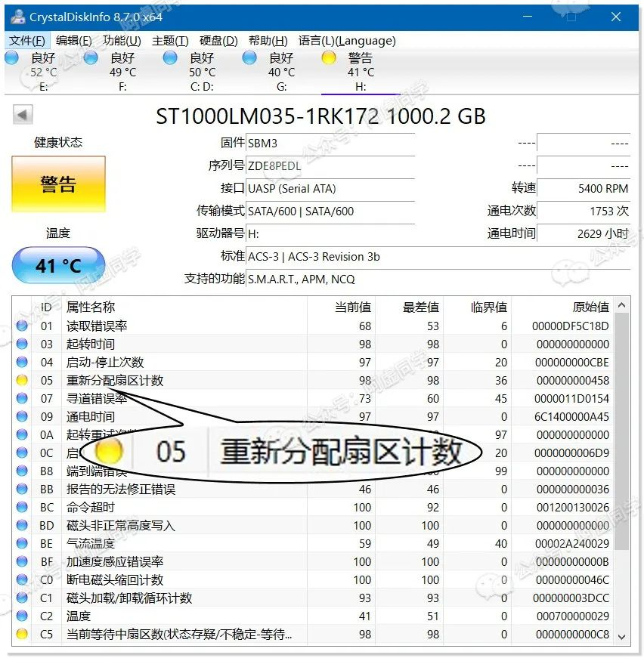
Task: Click status dot of row 07 寻道错误率
Action: 22,398
